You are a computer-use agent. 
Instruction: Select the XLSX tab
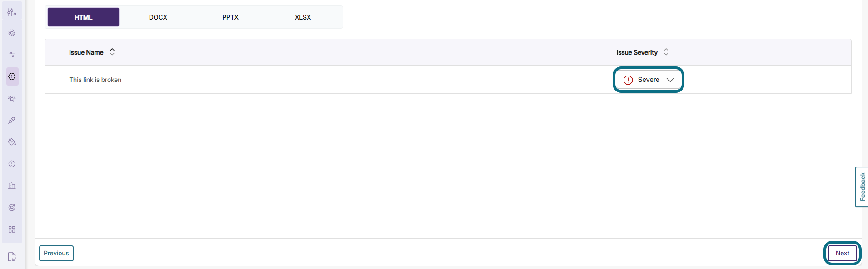(x=303, y=17)
